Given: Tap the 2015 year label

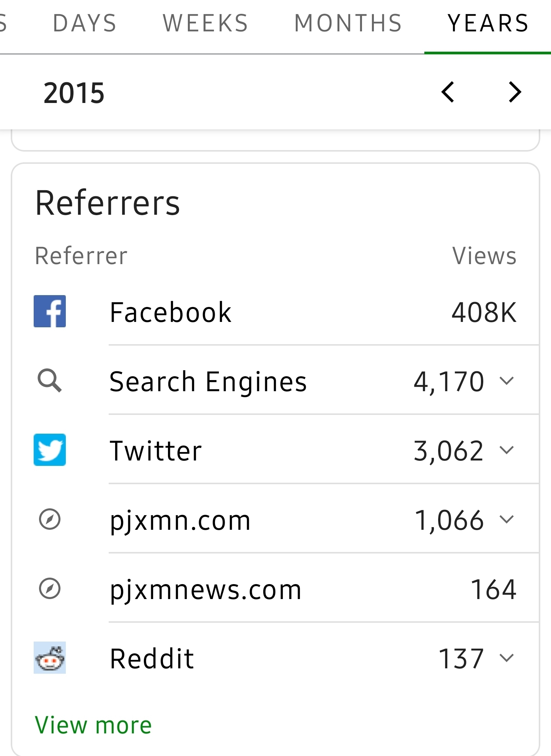Looking at the screenshot, I should point(74,93).
